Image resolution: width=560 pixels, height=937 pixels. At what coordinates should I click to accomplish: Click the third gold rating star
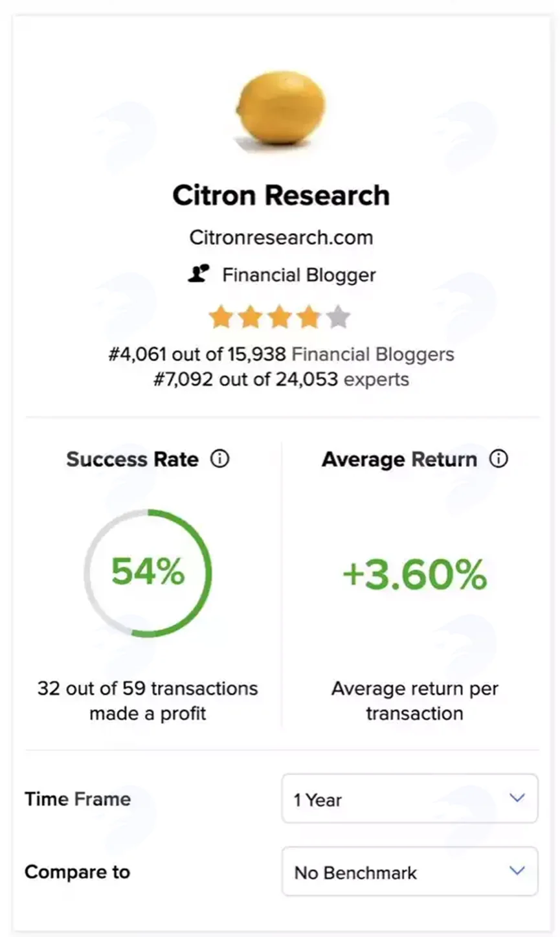(x=280, y=318)
